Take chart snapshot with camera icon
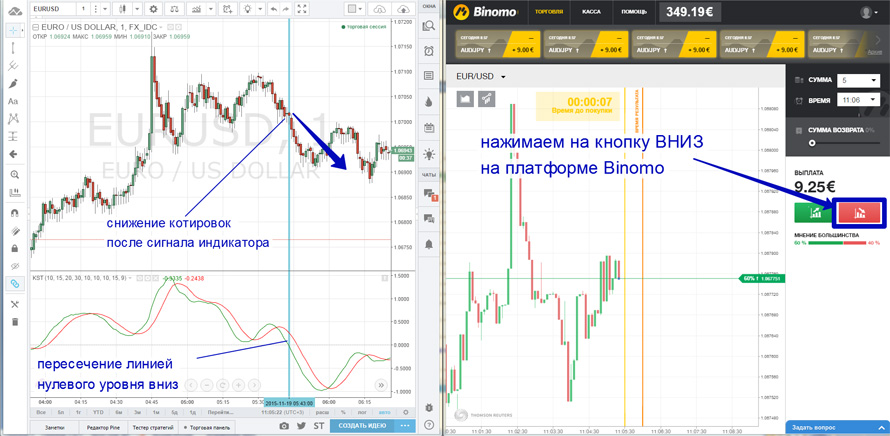This screenshot has width=890, height=436. (284, 426)
